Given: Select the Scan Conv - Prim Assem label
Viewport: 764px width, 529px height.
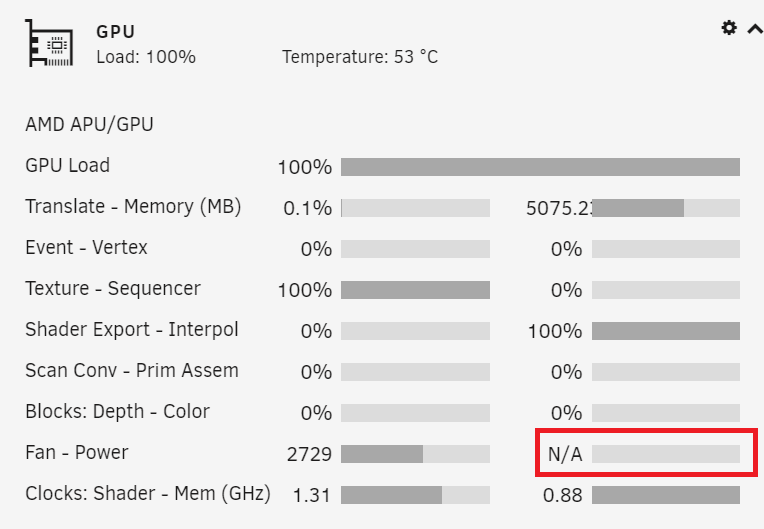Looking at the screenshot, I should click(132, 371).
